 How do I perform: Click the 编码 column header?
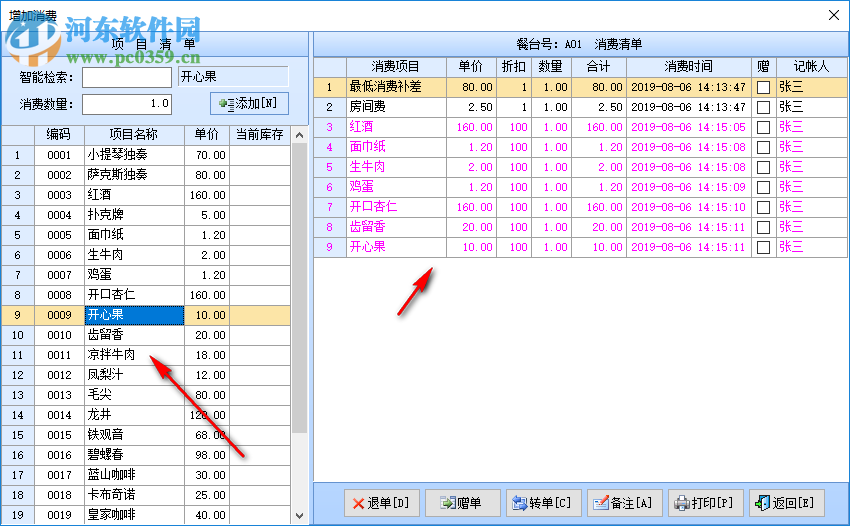click(x=59, y=135)
